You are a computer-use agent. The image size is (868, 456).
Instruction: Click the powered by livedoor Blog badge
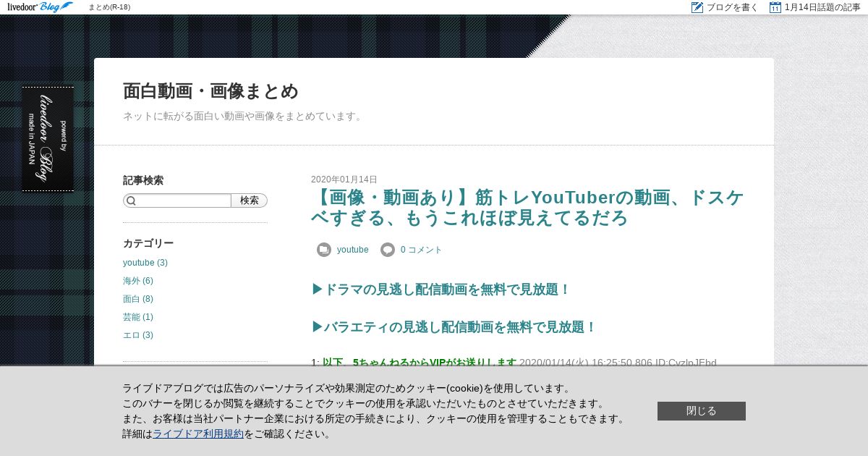click(48, 139)
